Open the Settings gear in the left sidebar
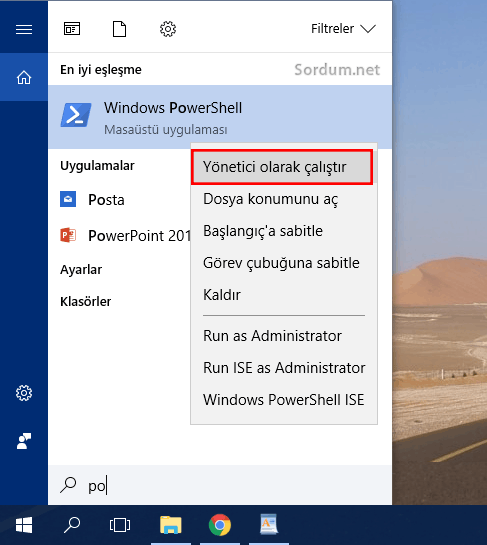 coord(24,393)
